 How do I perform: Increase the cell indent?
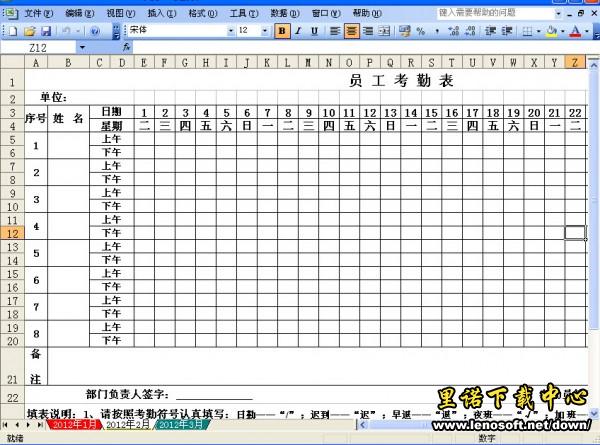pos(507,31)
